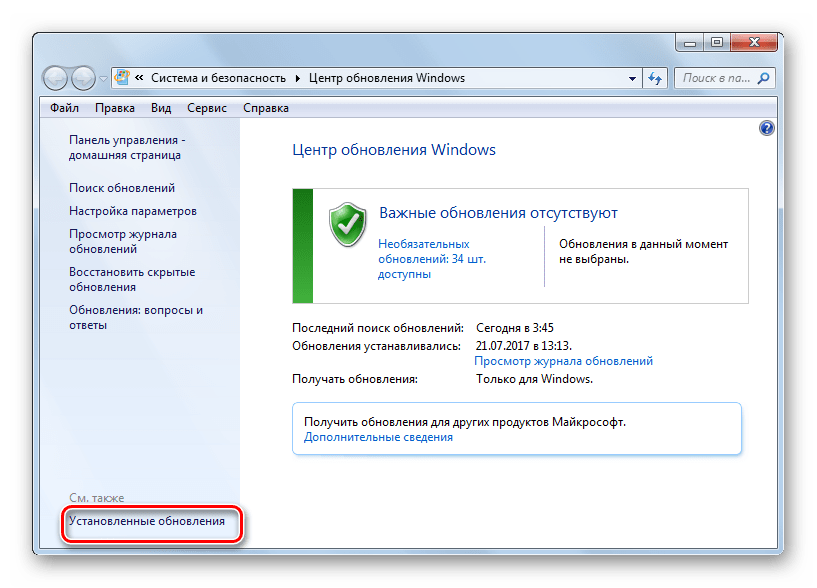Open Обновления: вопросы и ответы
The width and height of the screenshot is (817, 588).
pos(136,317)
